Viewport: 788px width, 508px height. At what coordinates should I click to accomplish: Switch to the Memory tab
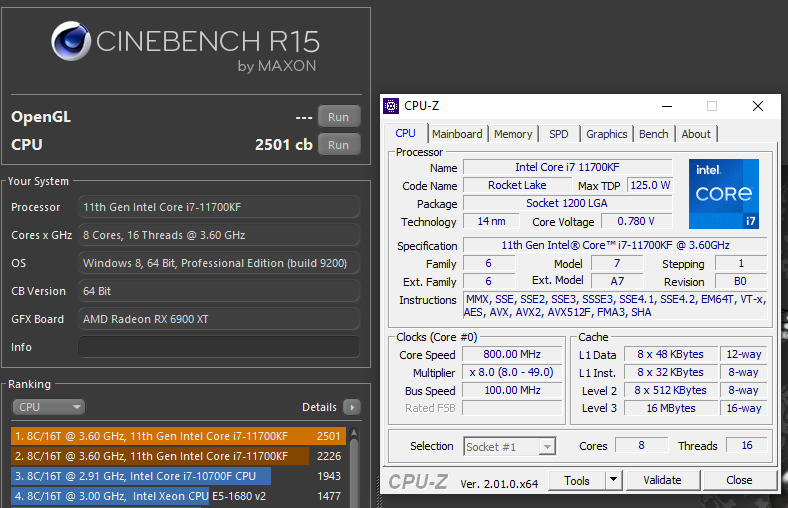(513, 134)
